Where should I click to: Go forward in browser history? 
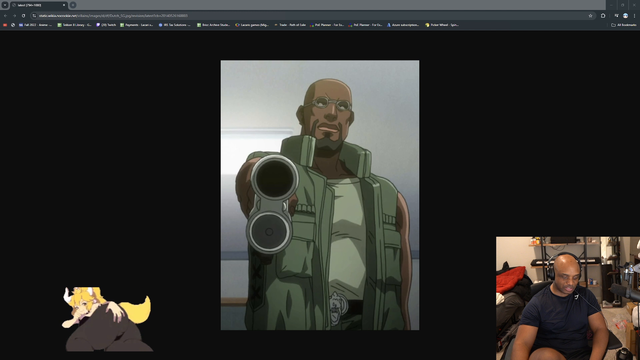pos(14,16)
